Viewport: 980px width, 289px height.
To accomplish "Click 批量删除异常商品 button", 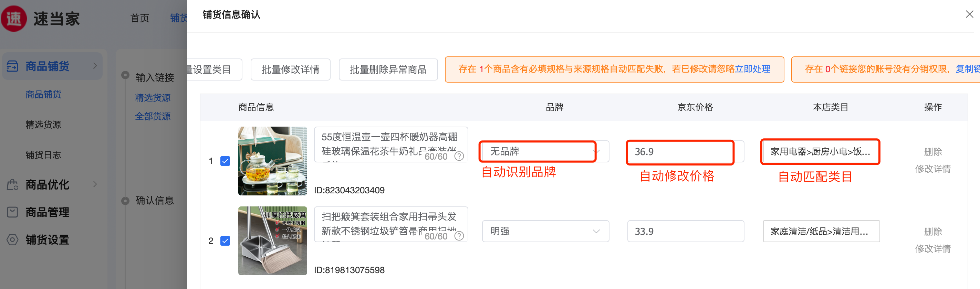I will point(388,69).
